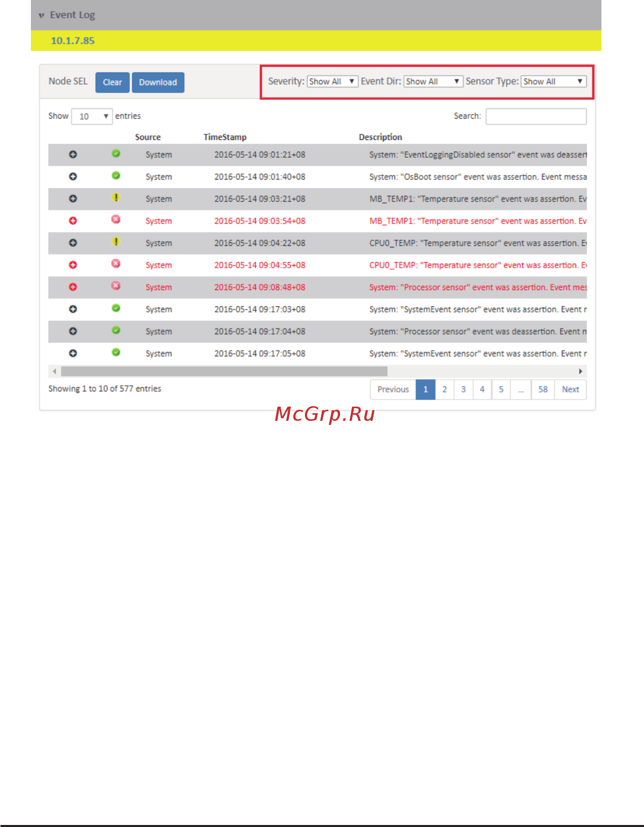
Task: Go to Next page
Action: [571, 389]
